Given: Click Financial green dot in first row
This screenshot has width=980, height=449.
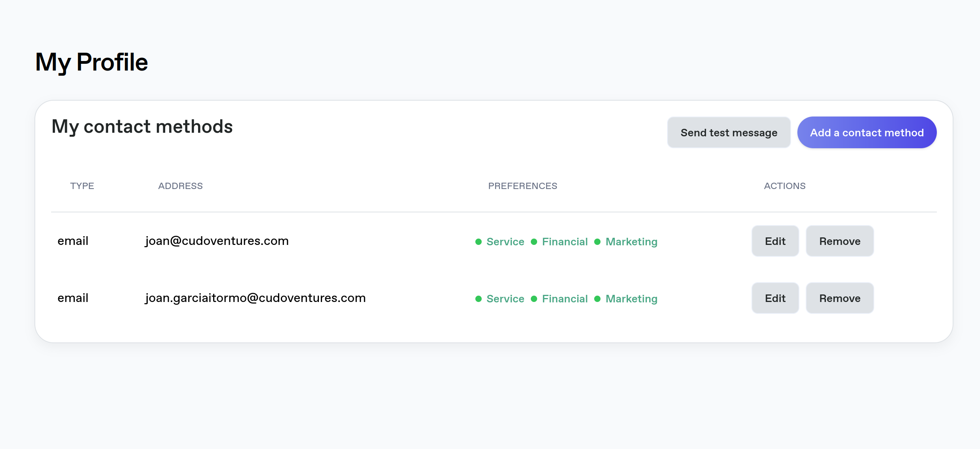Looking at the screenshot, I should point(534,242).
